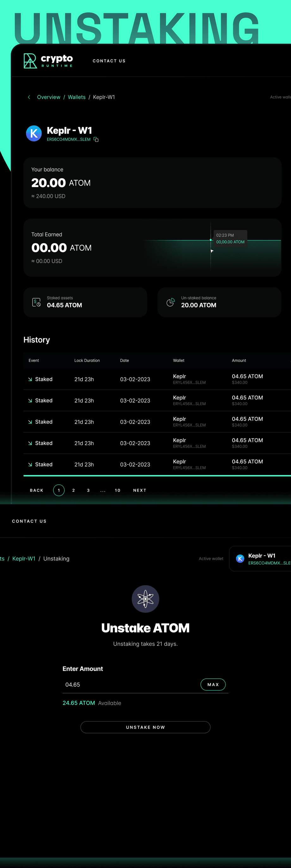The width and height of the screenshot is (291, 868).
Task: Click the small Keplr icon in Active wallet
Action: 240,559
